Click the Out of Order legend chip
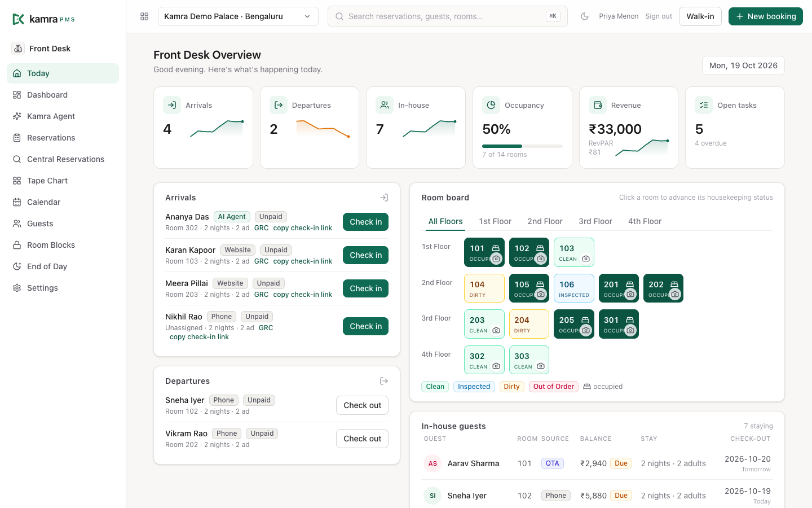Viewport: 812px width, 508px height. pos(553,387)
